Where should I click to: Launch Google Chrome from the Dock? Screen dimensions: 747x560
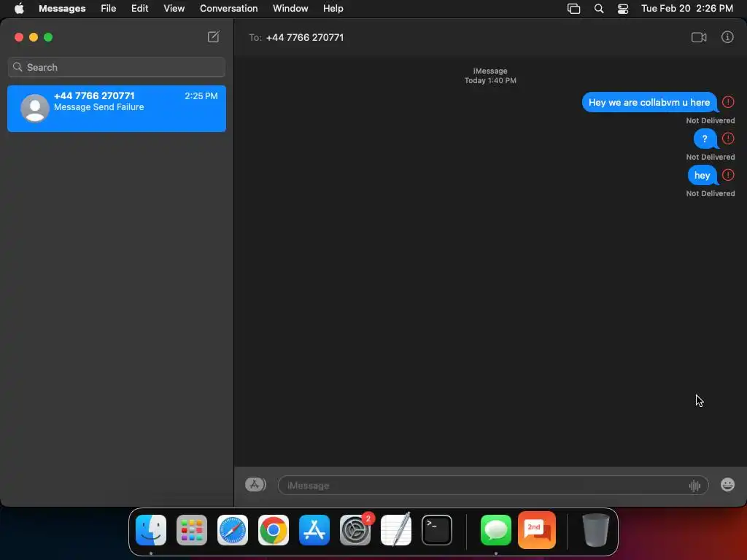[274, 530]
